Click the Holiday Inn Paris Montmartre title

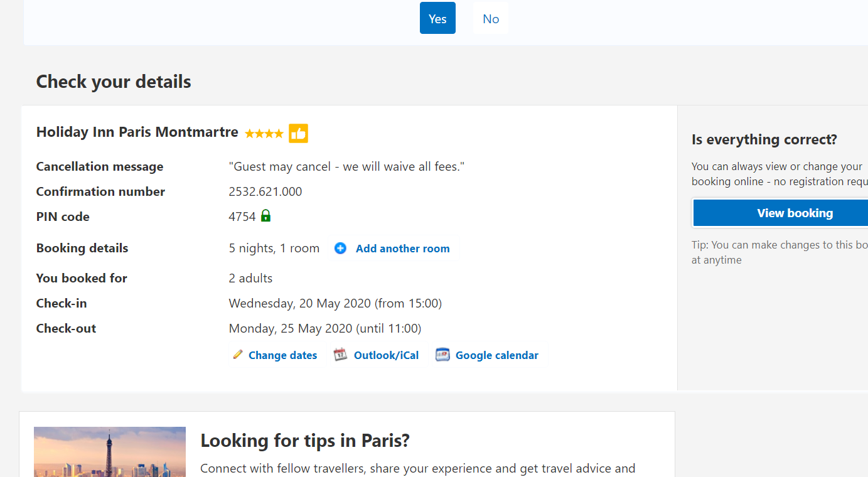click(x=137, y=132)
